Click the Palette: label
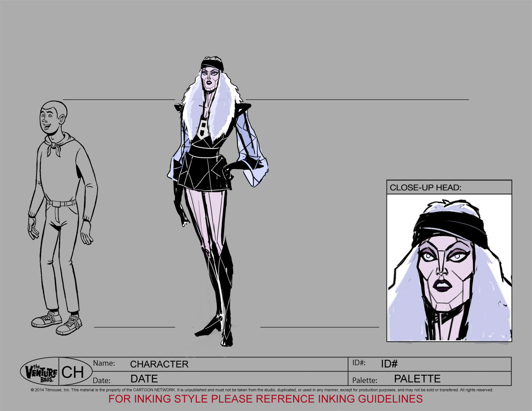Viewport: 532px width, 411px height. coord(365,380)
